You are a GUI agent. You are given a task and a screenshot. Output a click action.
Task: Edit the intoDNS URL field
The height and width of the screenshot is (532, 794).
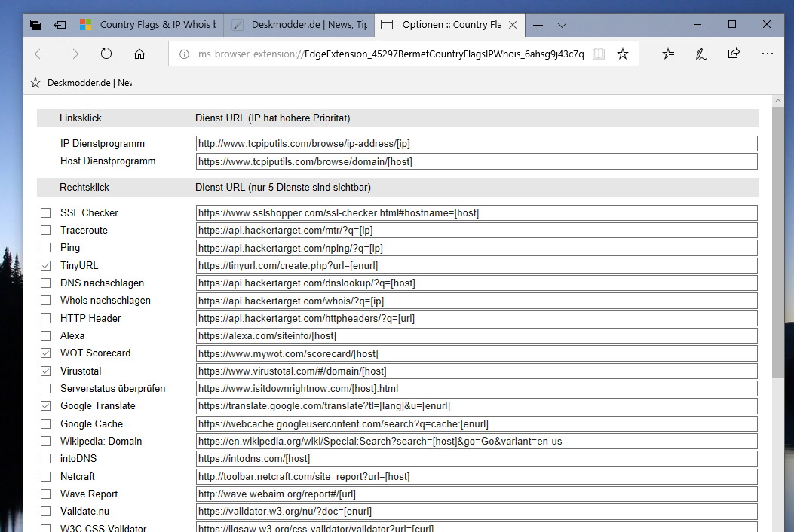point(477,459)
